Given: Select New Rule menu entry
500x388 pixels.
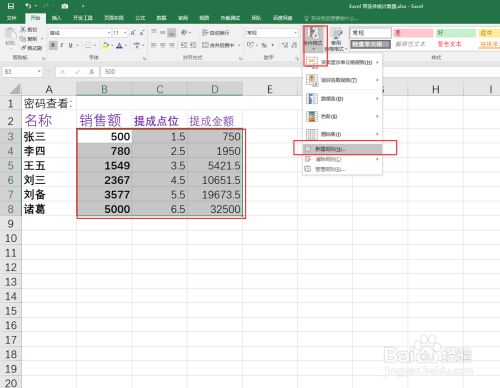Looking at the screenshot, I should pos(343,149).
